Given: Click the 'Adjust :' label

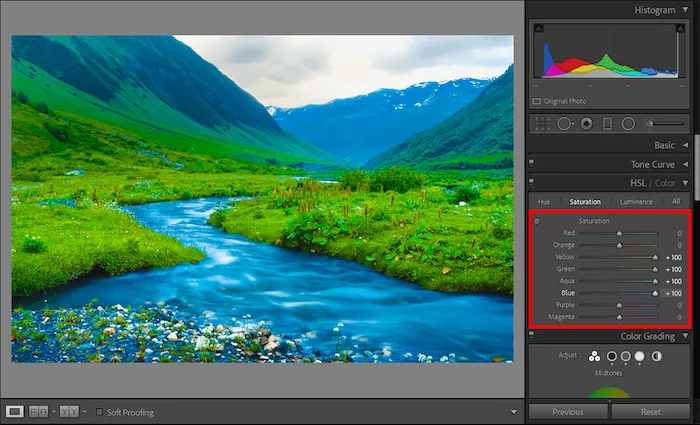Looking at the screenshot, I should click(x=570, y=355).
